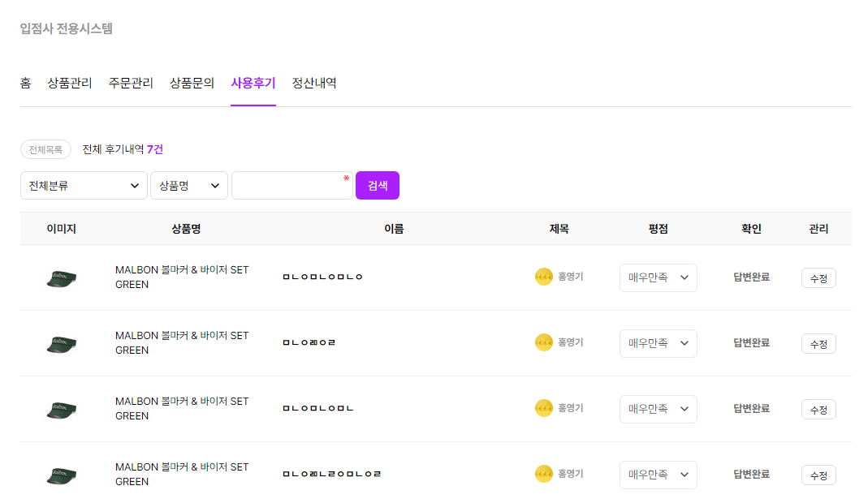This screenshot has height=503, width=868.
Task: Open the 전체분류 category dropdown
Action: pyautogui.click(x=84, y=185)
